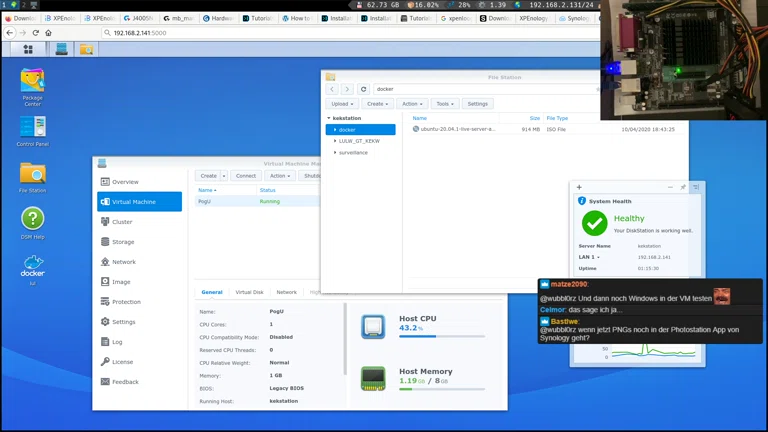Open Cluster section in sidebar

click(x=140, y=222)
